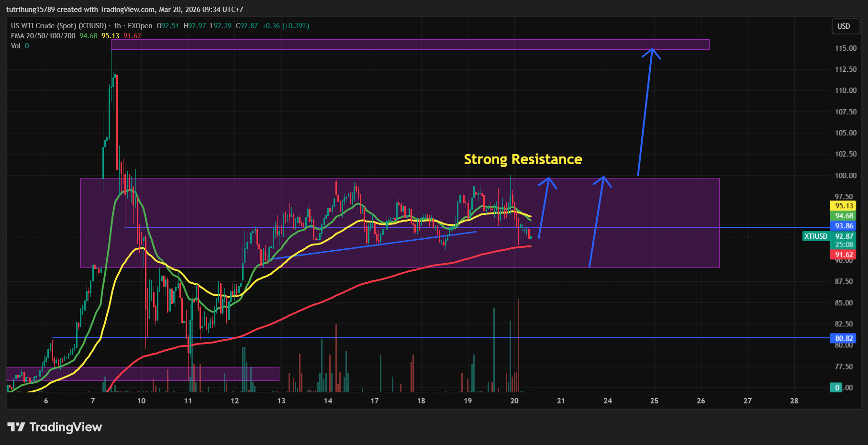Click the green 94.68 EMA price tag
This screenshot has width=868, height=445.
(844, 216)
